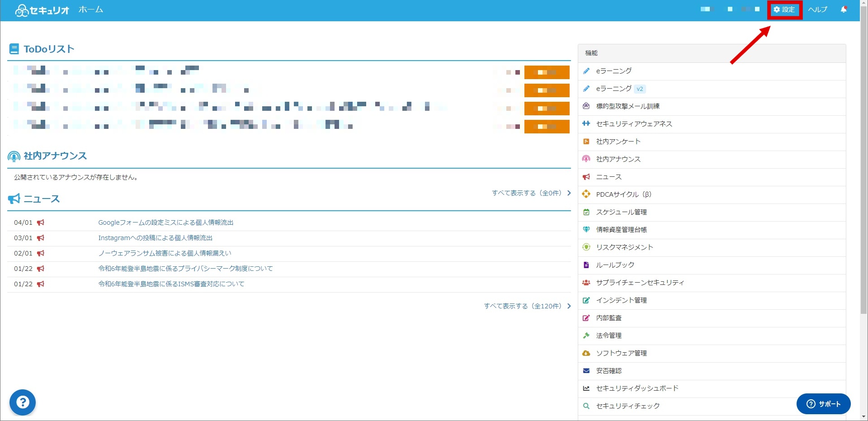Open インシデント管理 function link
The image size is (868, 421).
pos(622,300)
